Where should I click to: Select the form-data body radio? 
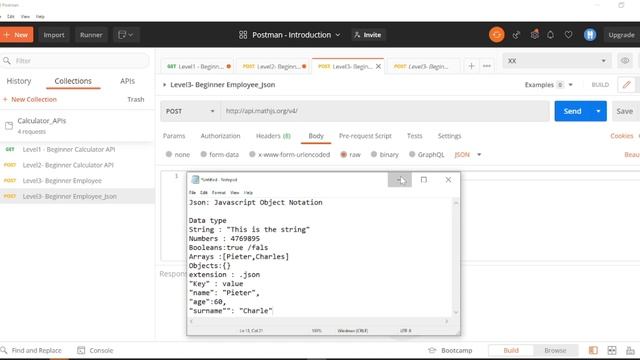click(204, 154)
